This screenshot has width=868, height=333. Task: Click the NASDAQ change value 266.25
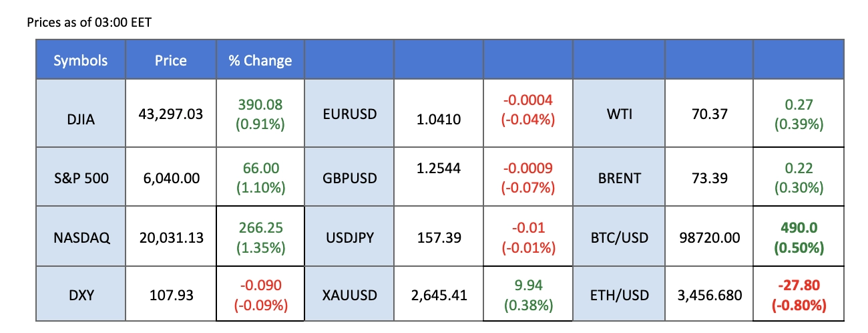tap(260, 227)
